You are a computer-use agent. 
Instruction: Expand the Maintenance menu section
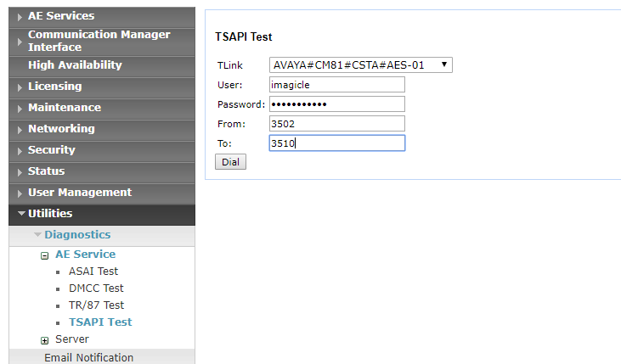click(64, 108)
